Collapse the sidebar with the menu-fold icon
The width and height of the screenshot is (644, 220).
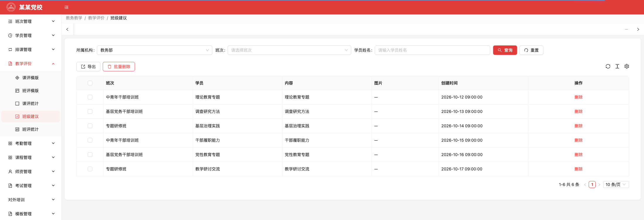pyautogui.click(x=66, y=7)
